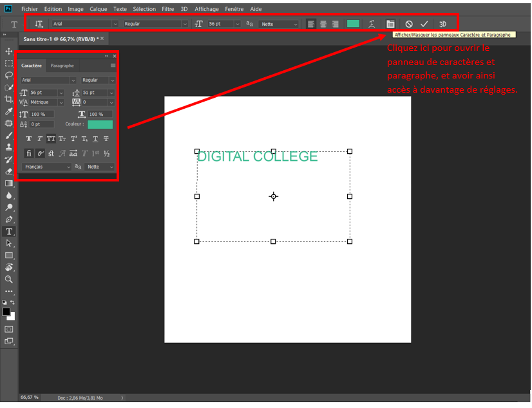Viewport: 532px width, 408px height.
Task: Align text left in options bar
Action: tap(311, 24)
